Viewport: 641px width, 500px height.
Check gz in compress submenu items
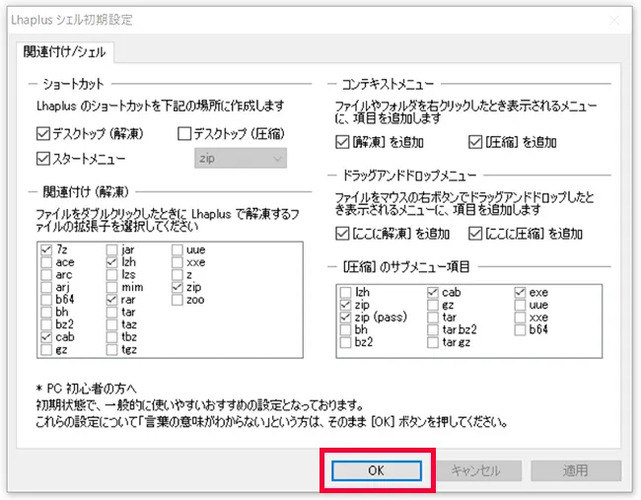[433, 305]
